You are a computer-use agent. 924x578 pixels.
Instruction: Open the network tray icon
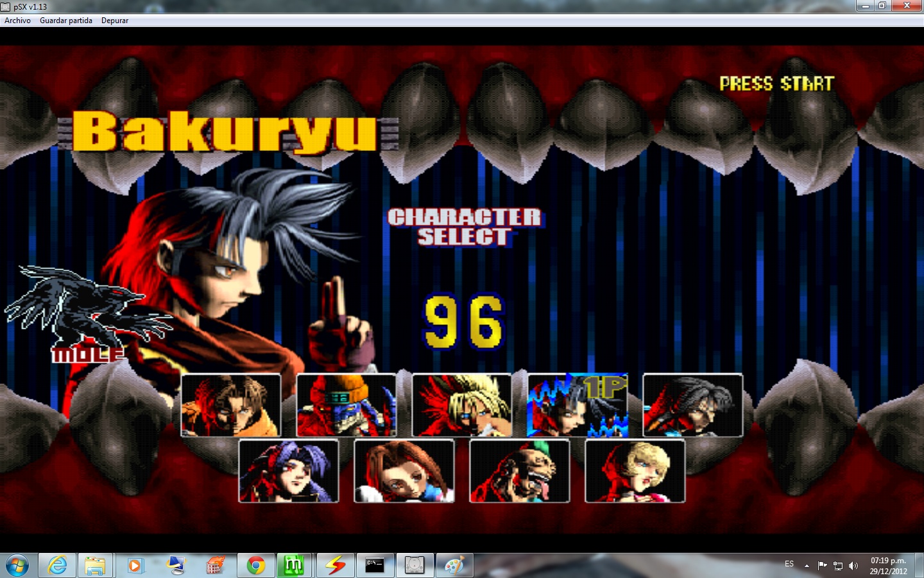(838, 566)
